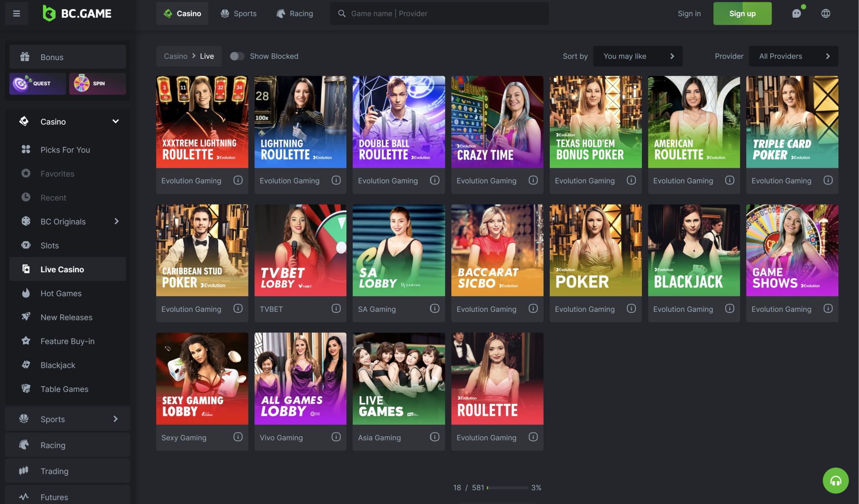This screenshot has height=504, width=859.
Task: Show info for Evolution Blackjack
Action: pos(730,309)
